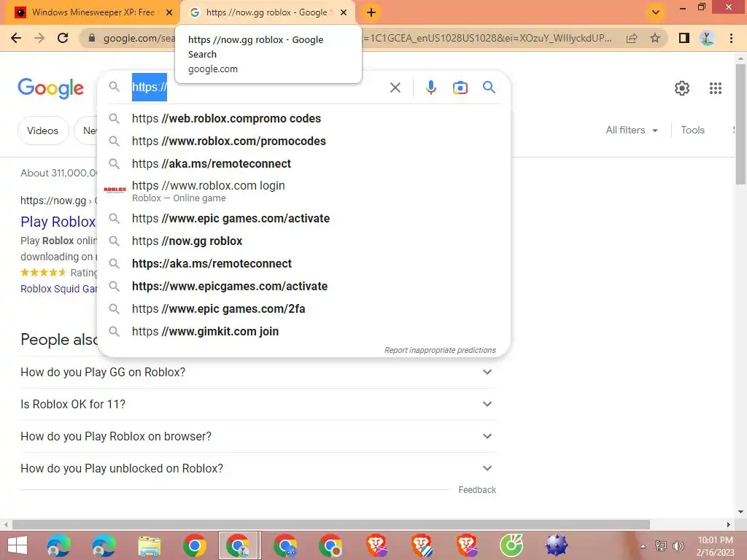Select the Videos filter chip
Image resolution: width=747 pixels, height=560 pixels.
(43, 131)
